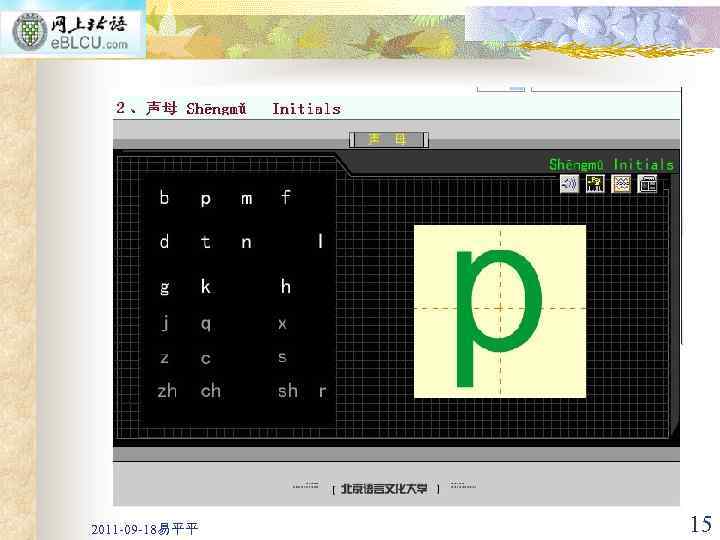Click the 声母 tab at top center
Image resolution: width=720 pixels, height=540 pixels.
tap(388, 140)
